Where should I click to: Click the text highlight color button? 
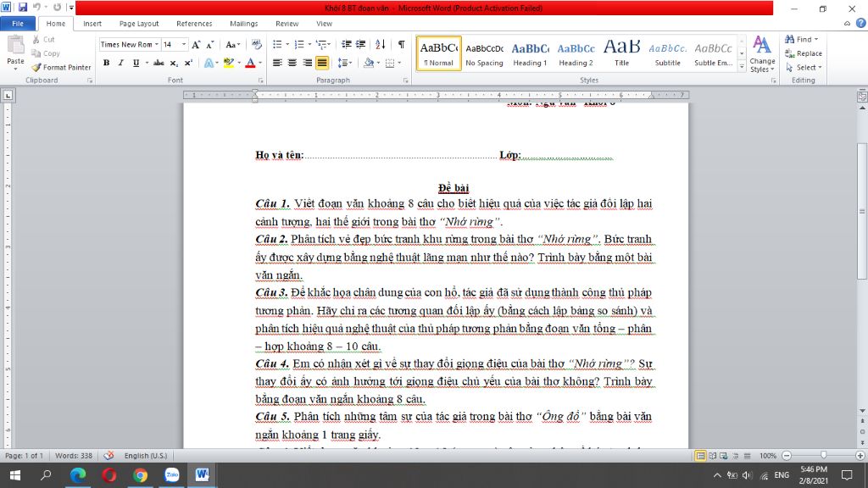coord(229,63)
